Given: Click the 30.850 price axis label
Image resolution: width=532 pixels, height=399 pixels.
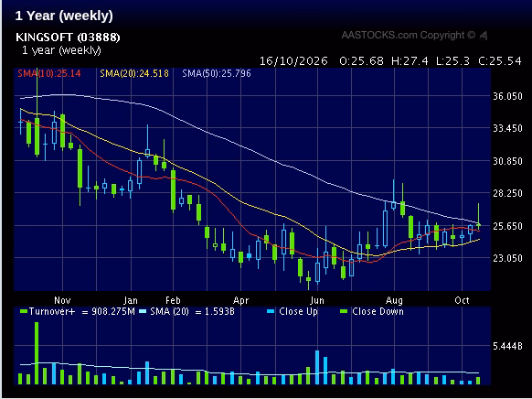Looking at the screenshot, I should pyautogui.click(x=507, y=161).
